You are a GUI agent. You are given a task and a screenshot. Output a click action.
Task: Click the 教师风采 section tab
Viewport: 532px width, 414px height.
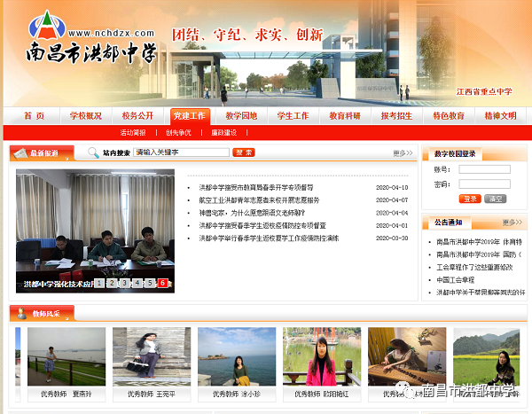[x=42, y=314]
